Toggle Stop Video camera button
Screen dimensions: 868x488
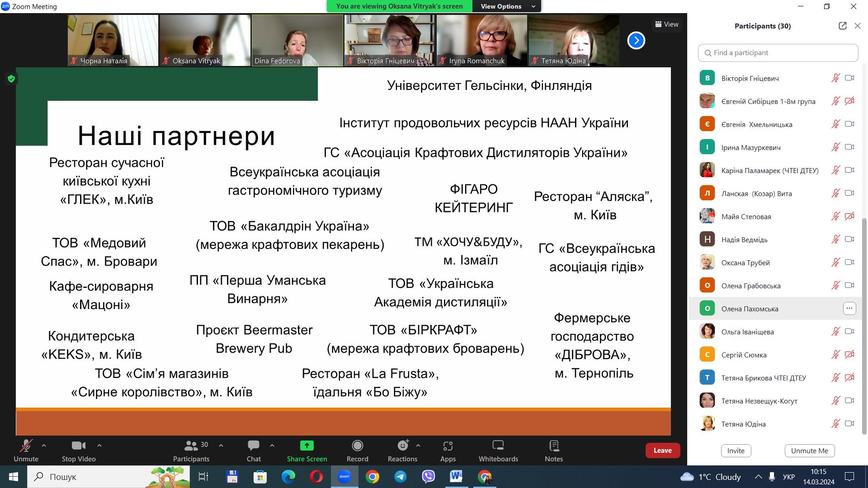79,451
